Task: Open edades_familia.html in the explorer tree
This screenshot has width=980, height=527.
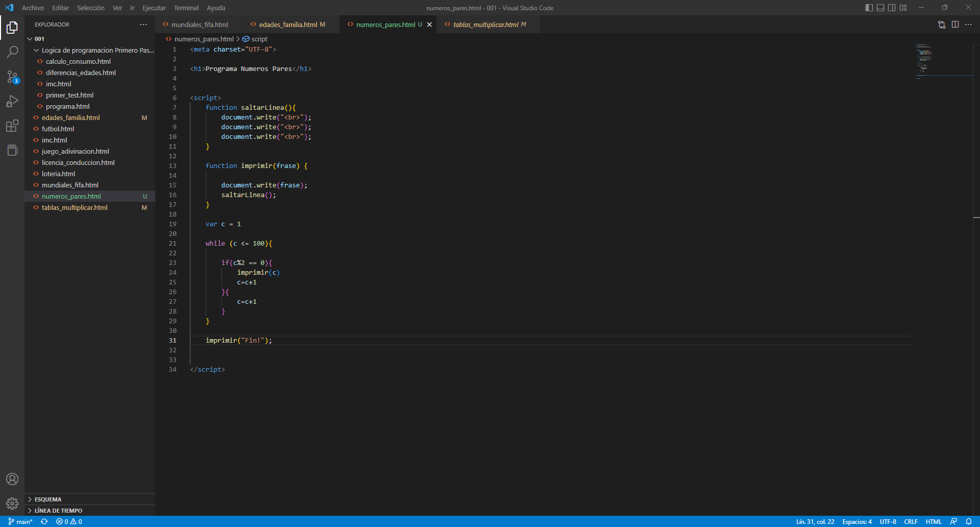Action: click(90, 117)
